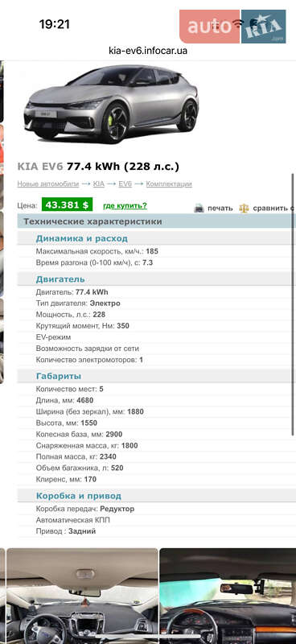Select the Коробка передач: Редуктор row

(x=156, y=509)
